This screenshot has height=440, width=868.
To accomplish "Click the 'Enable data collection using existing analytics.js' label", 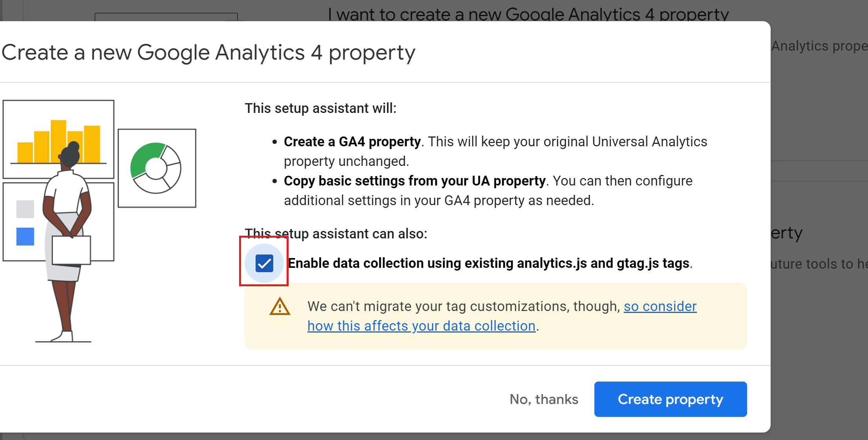I will tap(489, 263).
